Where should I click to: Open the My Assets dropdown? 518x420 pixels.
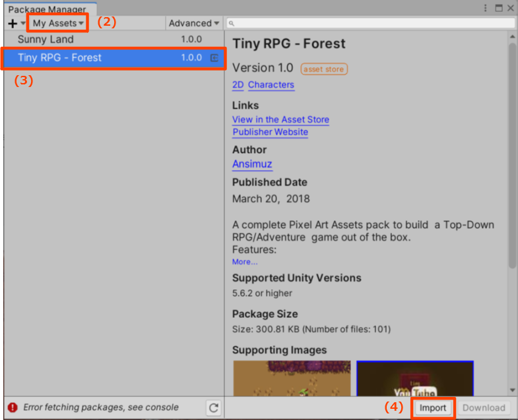coord(58,23)
